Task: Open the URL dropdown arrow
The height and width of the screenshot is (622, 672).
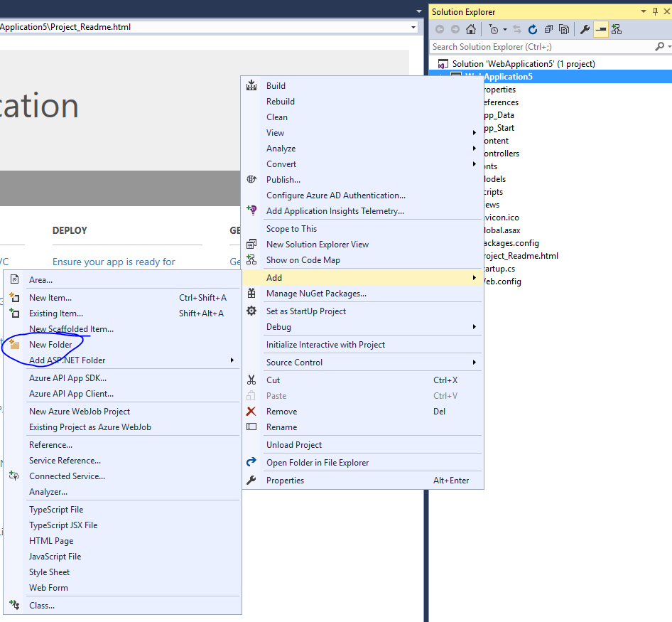Action: coord(413,26)
